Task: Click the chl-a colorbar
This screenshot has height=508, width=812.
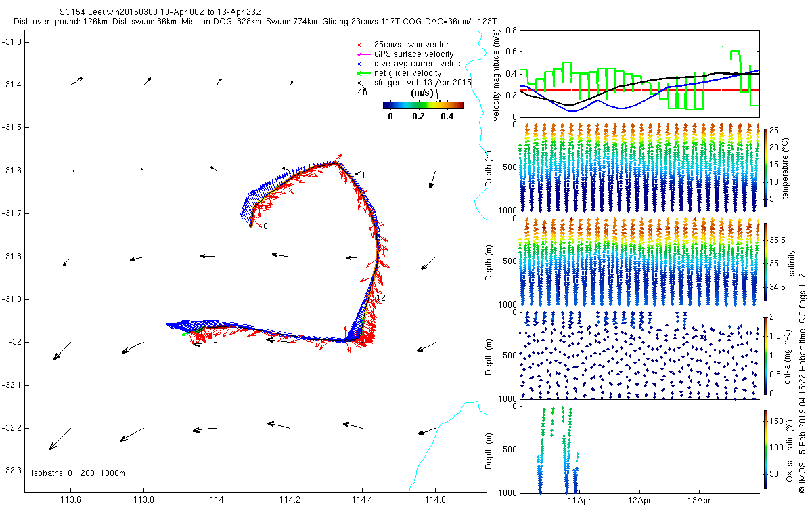Action: (765, 354)
